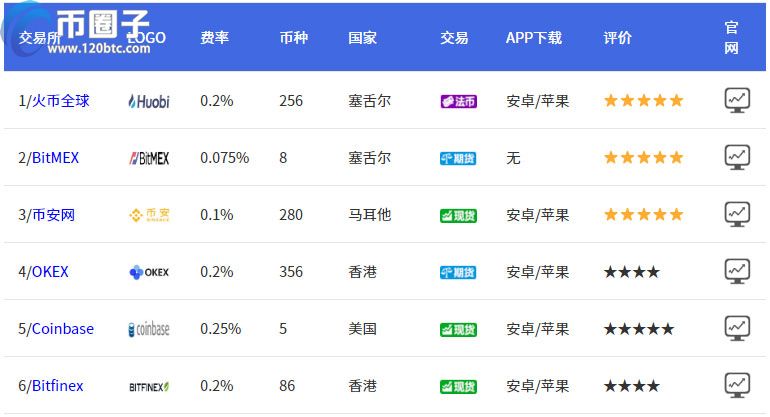Click the green 现货 badge for Bitfinex
The height and width of the screenshot is (417, 770).
(458, 386)
